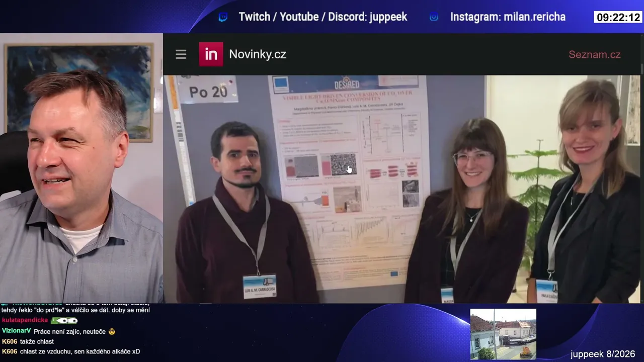Click the Instagram icon in the stream header
This screenshot has height=362, width=644.
click(434, 17)
